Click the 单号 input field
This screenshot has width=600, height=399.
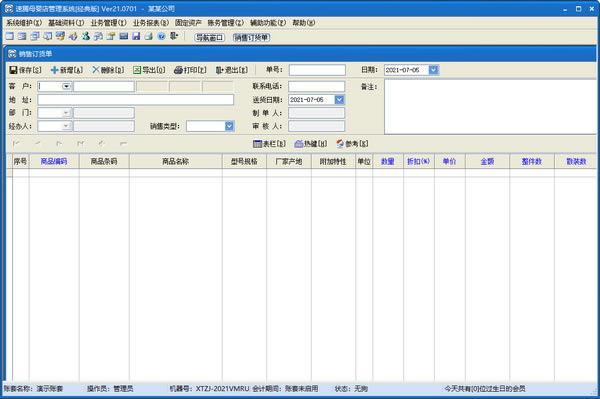[317, 70]
